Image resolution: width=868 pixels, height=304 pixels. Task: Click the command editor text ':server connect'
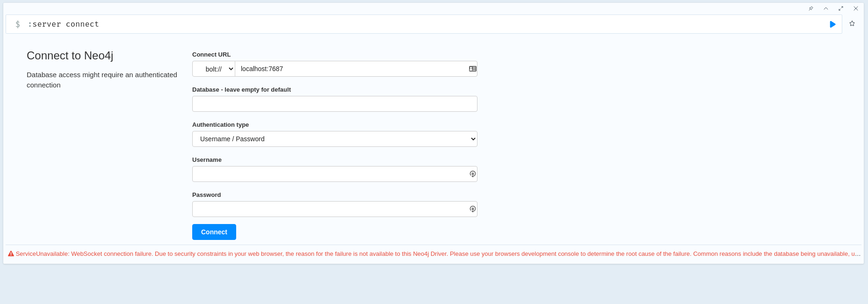tap(64, 24)
